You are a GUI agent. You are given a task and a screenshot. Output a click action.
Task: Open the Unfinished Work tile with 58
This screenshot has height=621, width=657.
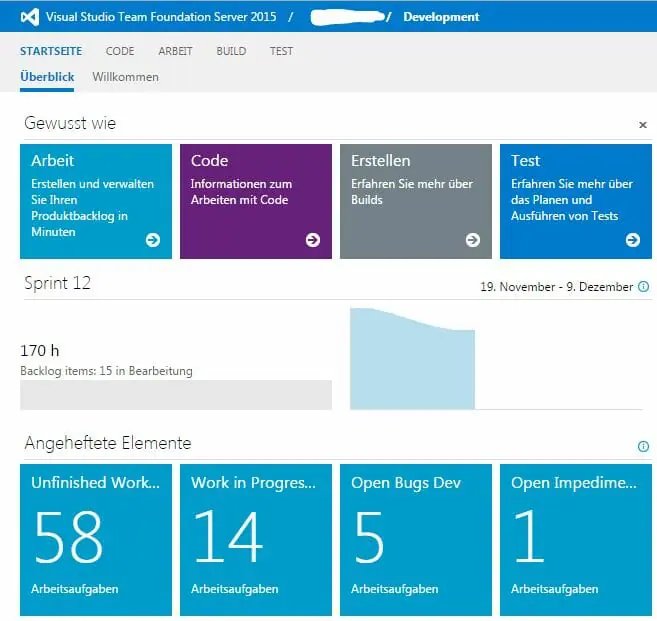96,540
